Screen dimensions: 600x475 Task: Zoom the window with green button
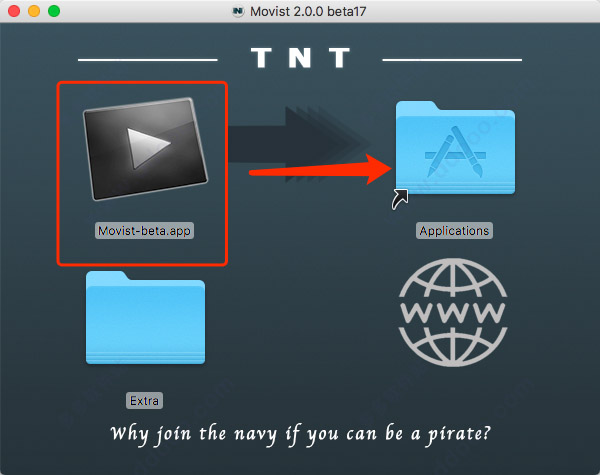pyautogui.click(x=54, y=11)
